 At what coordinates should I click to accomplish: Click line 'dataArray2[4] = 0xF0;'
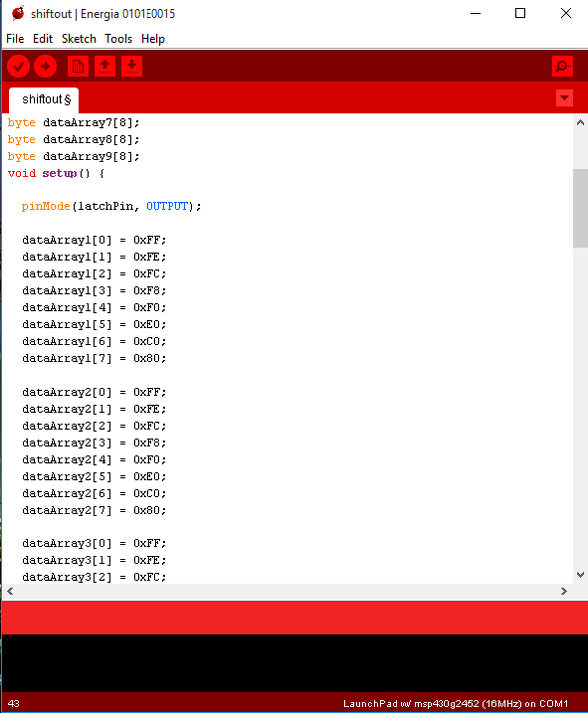[95, 460]
